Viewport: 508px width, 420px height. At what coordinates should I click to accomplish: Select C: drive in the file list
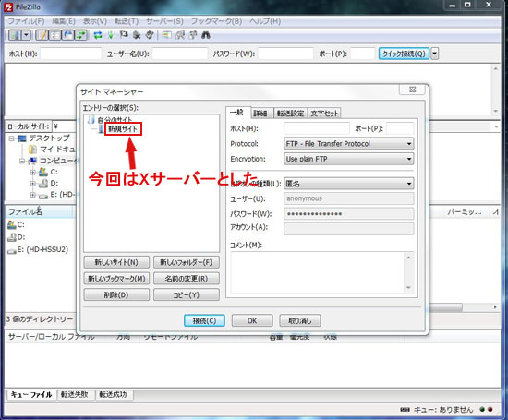pos(17,224)
